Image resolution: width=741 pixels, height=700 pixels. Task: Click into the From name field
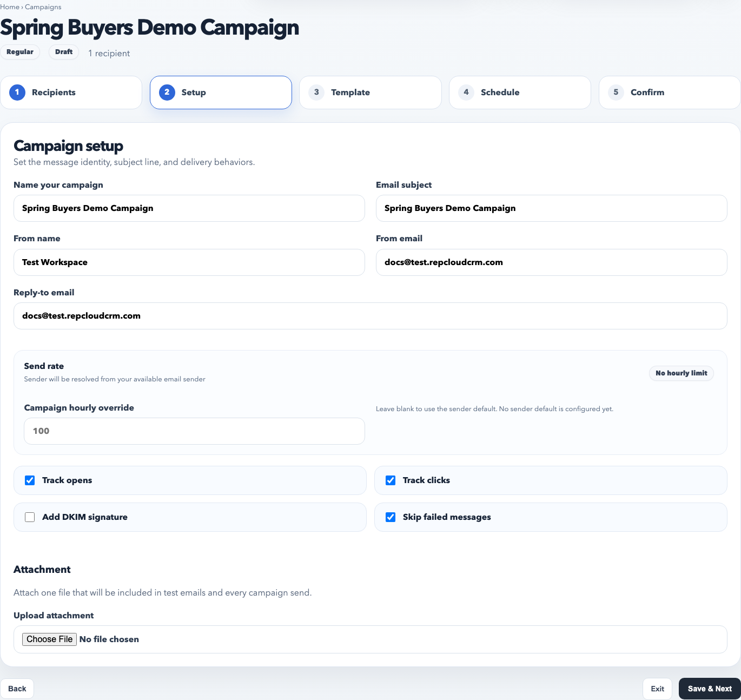click(x=189, y=262)
